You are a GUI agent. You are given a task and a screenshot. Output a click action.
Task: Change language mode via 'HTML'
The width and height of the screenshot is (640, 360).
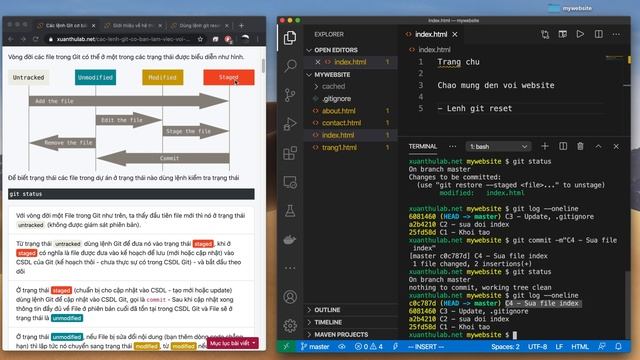[x=580, y=347]
